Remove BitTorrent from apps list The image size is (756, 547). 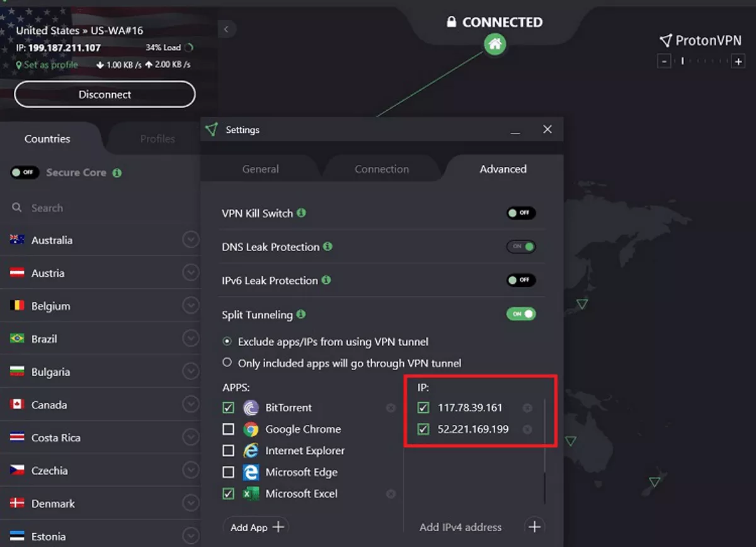pos(391,408)
